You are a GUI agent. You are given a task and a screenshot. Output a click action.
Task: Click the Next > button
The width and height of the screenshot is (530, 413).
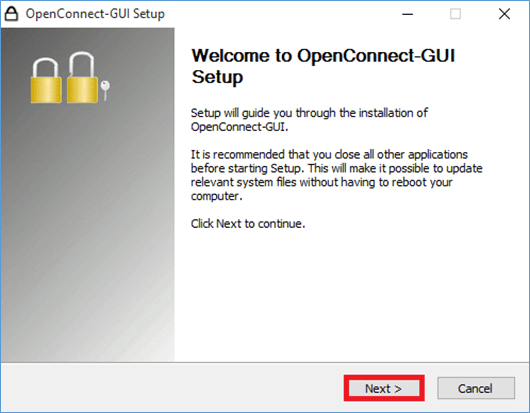click(x=384, y=388)
